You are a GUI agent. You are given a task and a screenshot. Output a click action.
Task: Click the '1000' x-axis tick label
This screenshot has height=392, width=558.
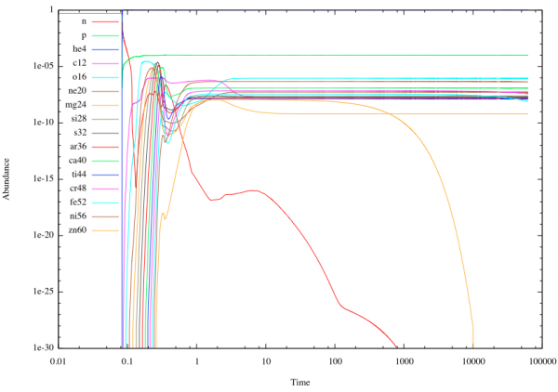405,361
